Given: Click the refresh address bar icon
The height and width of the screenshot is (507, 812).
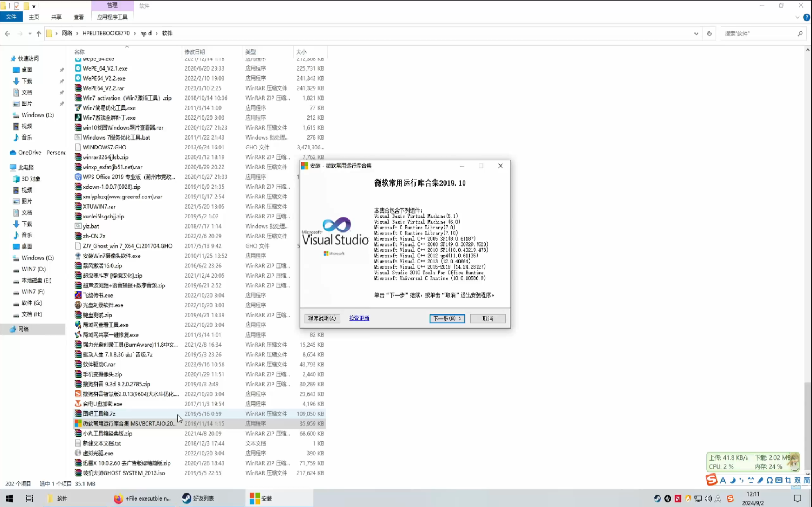Looking at the screenshot, I should [x=709, y=34].
